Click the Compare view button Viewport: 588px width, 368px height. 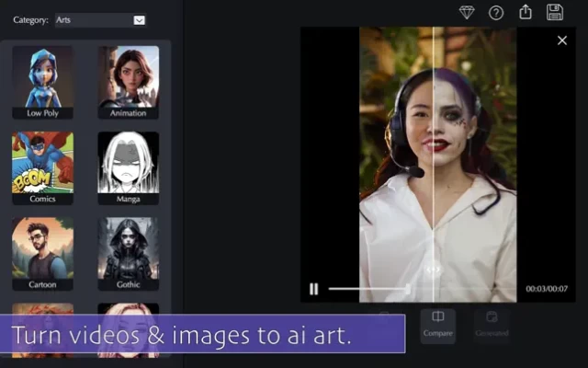tap(438, 324)
